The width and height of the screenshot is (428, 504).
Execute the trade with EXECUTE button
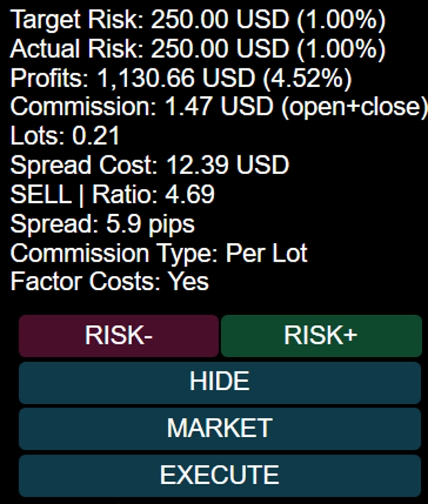point(220,475)
